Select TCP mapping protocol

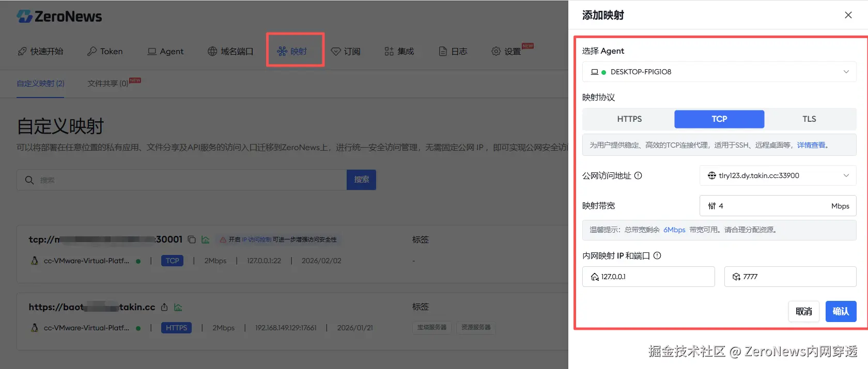tap(719, 119)
